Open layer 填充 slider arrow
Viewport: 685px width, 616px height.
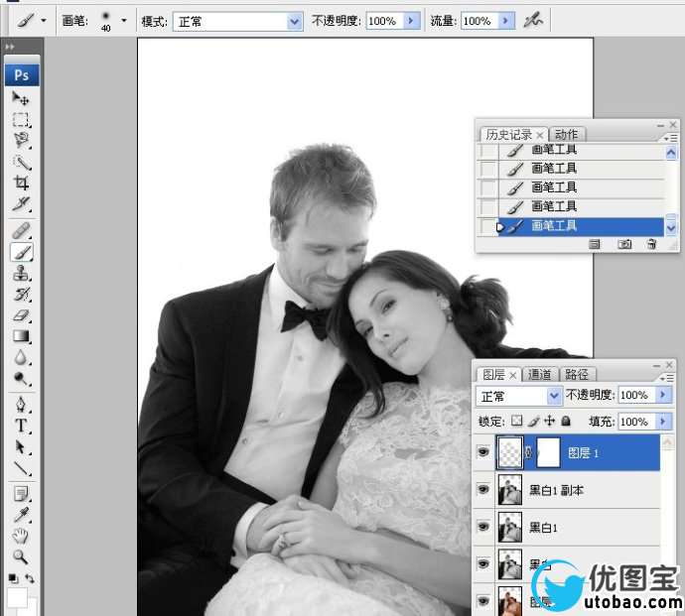click(x=663, y=422)
